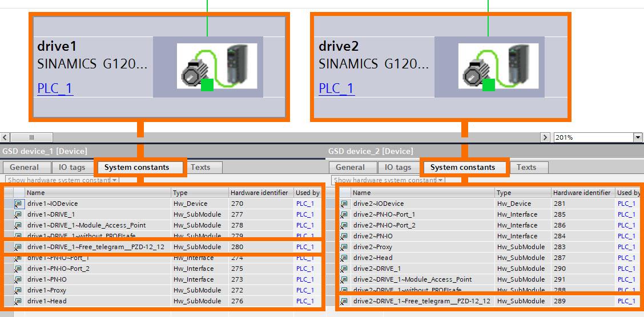Click the horizontal scrollbar thumb of network view

(x=31, y=137)
